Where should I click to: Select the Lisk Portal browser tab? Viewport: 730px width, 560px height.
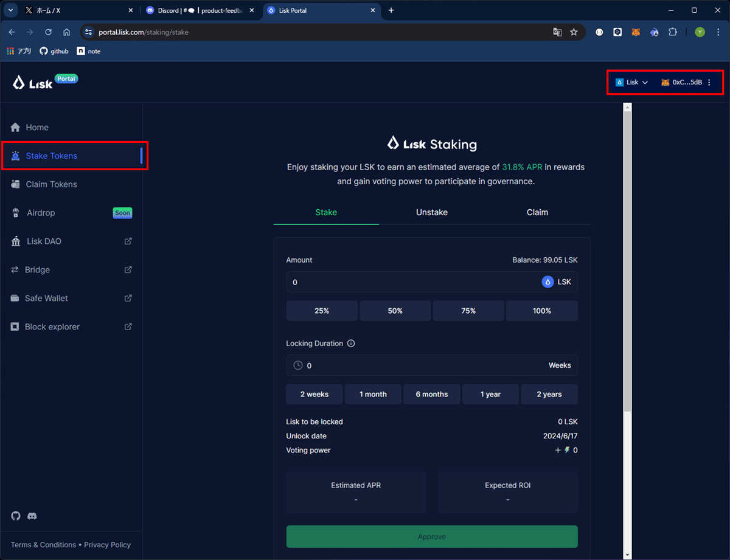[x=321, y=10]
